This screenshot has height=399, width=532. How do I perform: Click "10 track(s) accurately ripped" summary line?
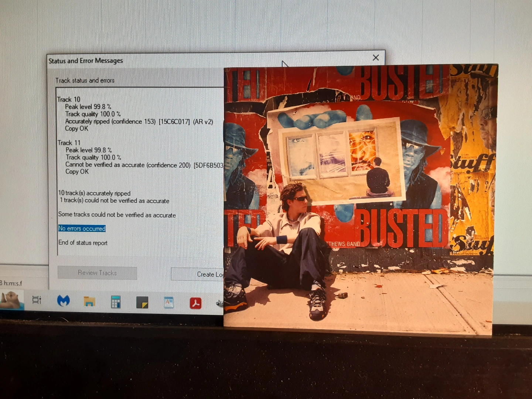pyautogui.click(x=94, y=193)
